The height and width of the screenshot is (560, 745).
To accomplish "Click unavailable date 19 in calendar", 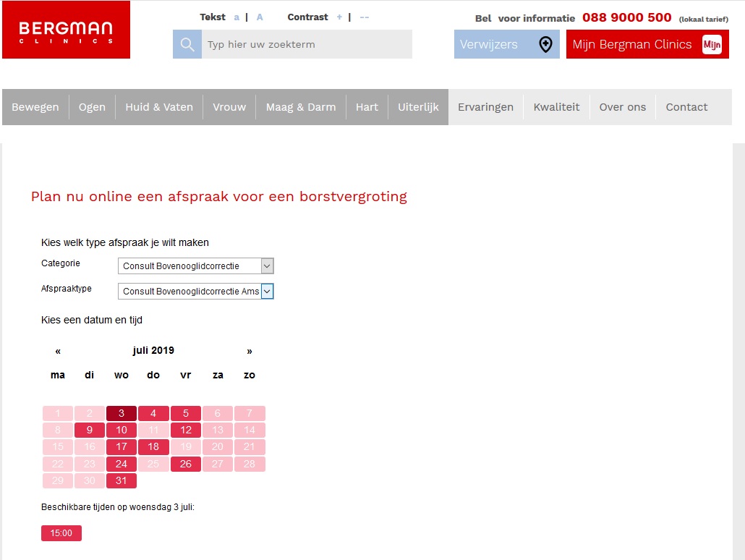I will 185,446.
